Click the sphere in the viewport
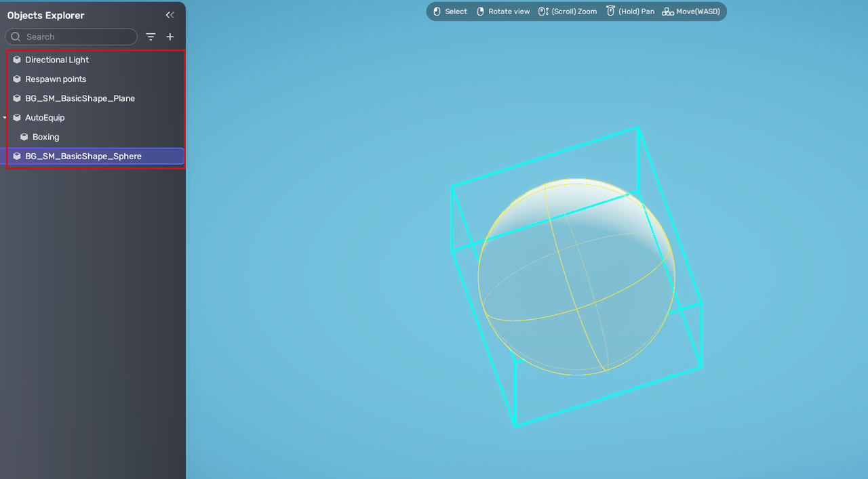 click(576, 285)
